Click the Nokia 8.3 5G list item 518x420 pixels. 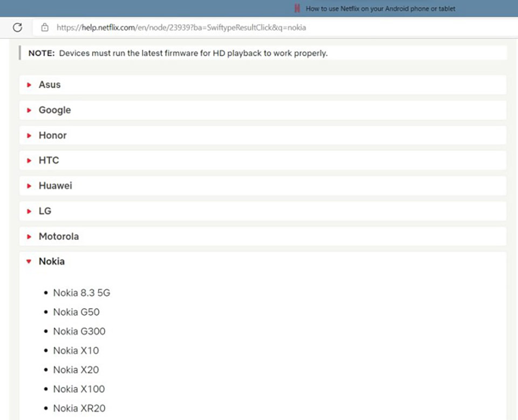81,293
